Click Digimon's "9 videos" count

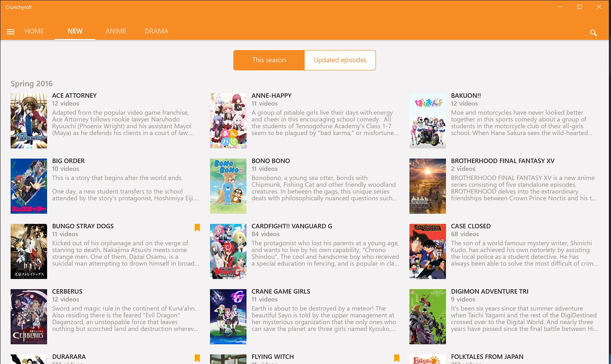463,299
